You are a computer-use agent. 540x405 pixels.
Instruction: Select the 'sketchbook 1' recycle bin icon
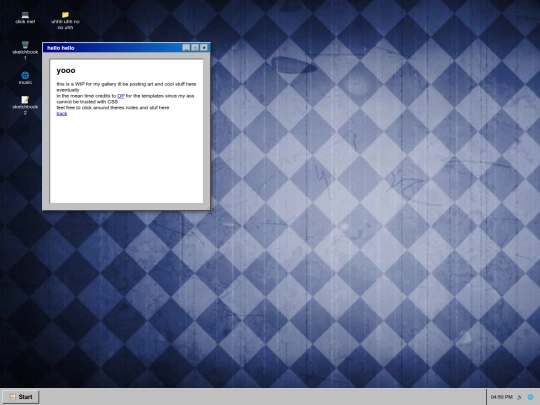pos(25,50)
